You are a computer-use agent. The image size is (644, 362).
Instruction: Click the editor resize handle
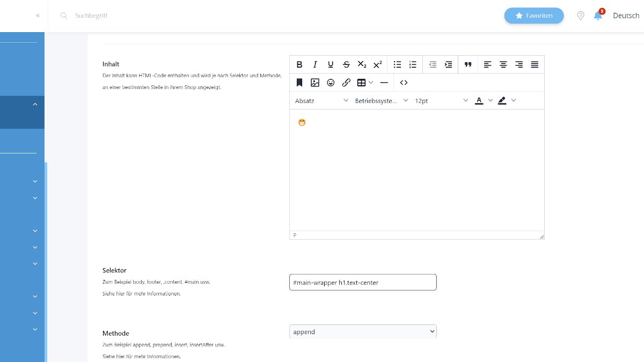click(x=541, y=236)
